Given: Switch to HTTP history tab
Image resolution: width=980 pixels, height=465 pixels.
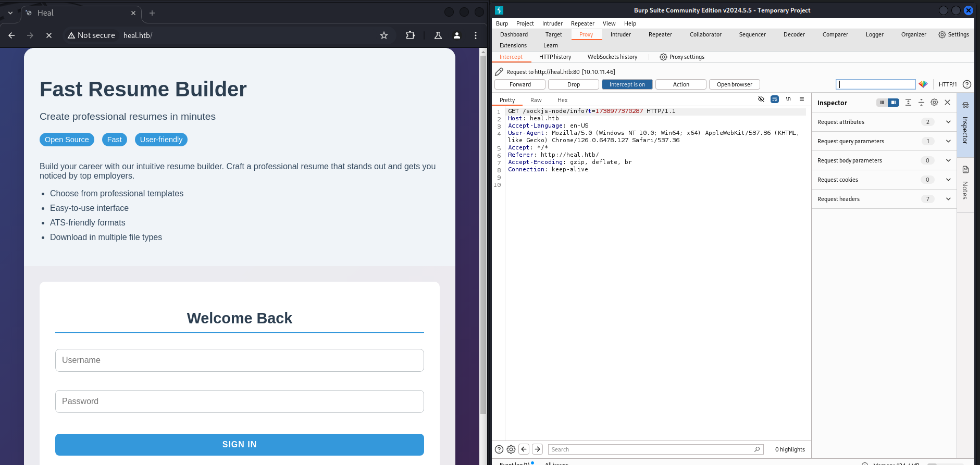Looking at the screenshot, I should (555, 57).
